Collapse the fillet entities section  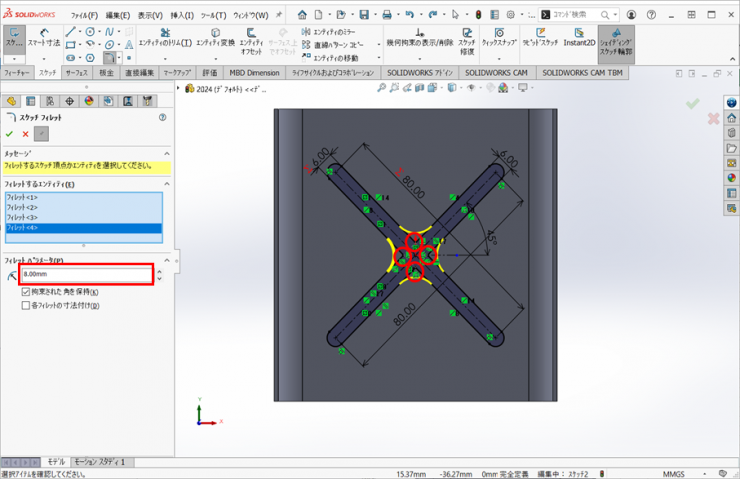click(x=167, y=184)
